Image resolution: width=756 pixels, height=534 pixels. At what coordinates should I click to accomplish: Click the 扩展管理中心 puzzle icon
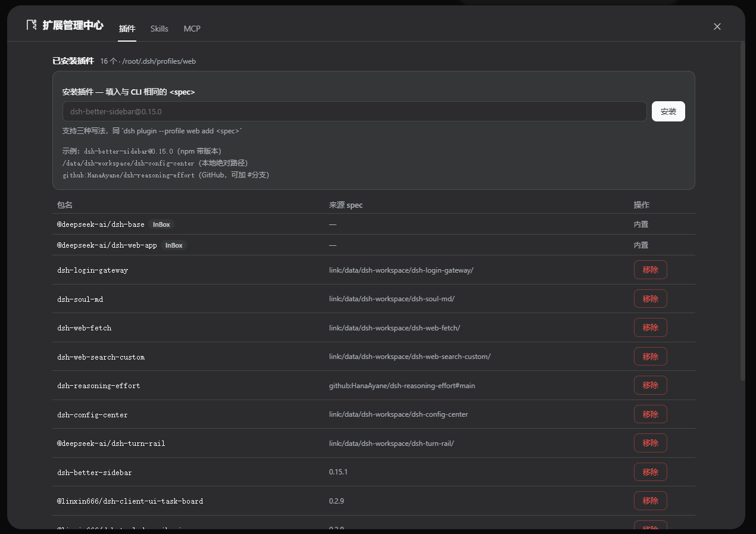32,25
